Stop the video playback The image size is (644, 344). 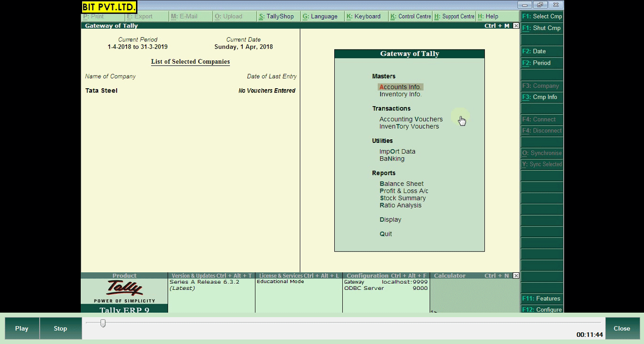coord(60,328)
